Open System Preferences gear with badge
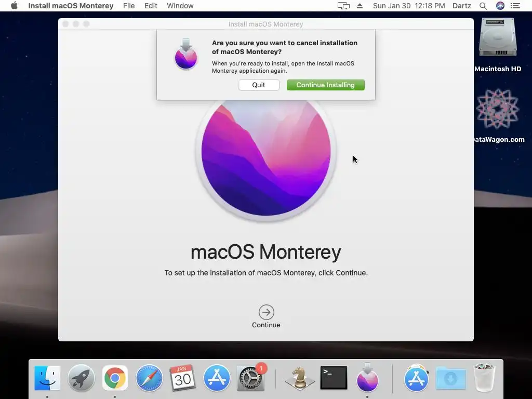The image size is (532, 399). [250, 378]
